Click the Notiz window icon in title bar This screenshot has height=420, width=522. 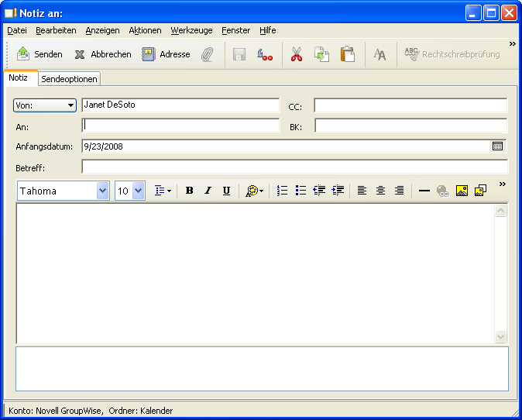click(11, 12)
